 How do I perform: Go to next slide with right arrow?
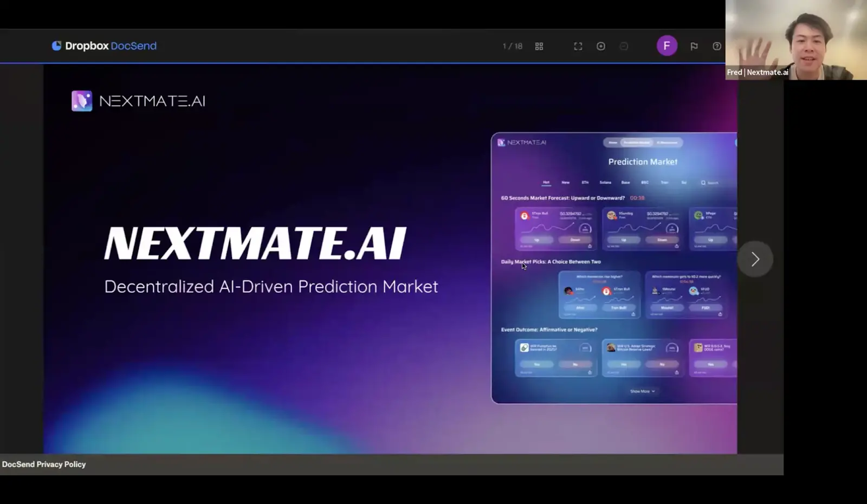tap(755, 259)
